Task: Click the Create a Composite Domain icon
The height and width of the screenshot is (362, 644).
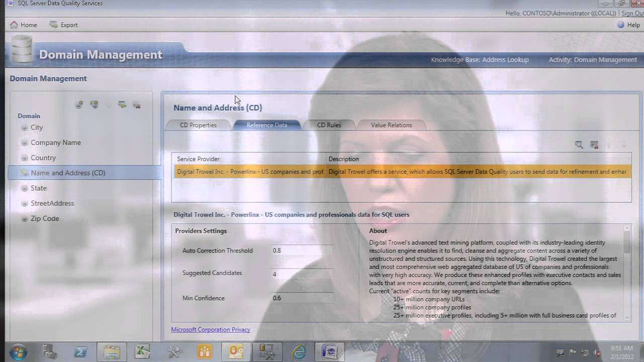Action: [94, 105]
